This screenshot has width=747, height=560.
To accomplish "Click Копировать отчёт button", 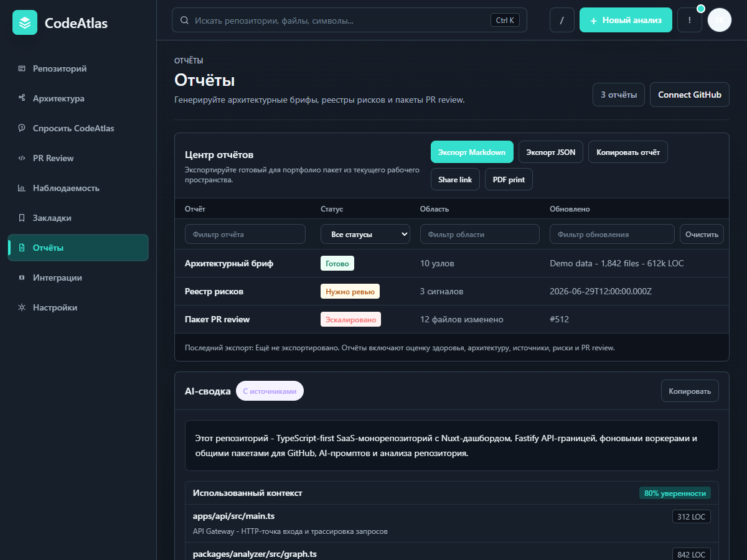I will (x=628, y=152).
